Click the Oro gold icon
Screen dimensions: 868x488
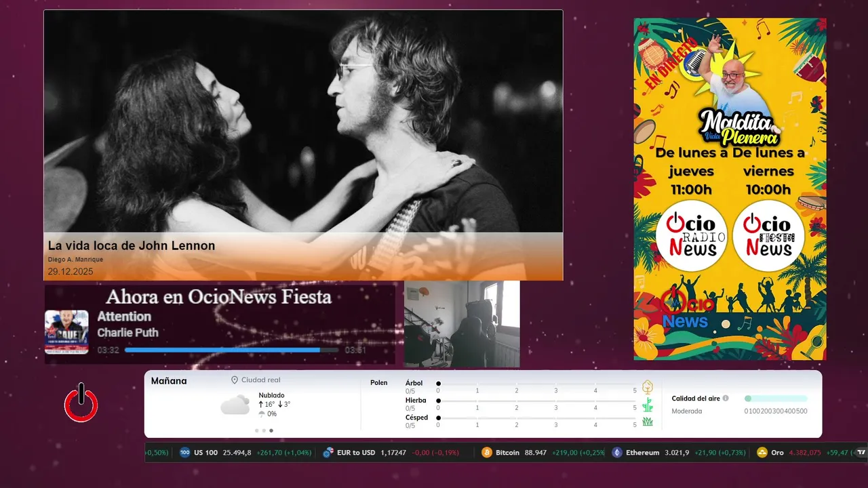point(762,453)
